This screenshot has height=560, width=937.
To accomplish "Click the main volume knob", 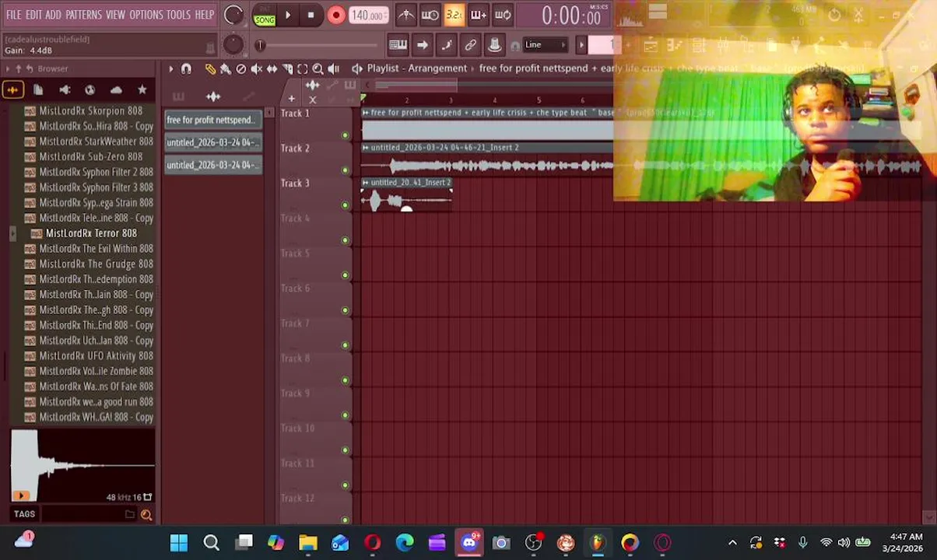I will [x=233, y=15].
